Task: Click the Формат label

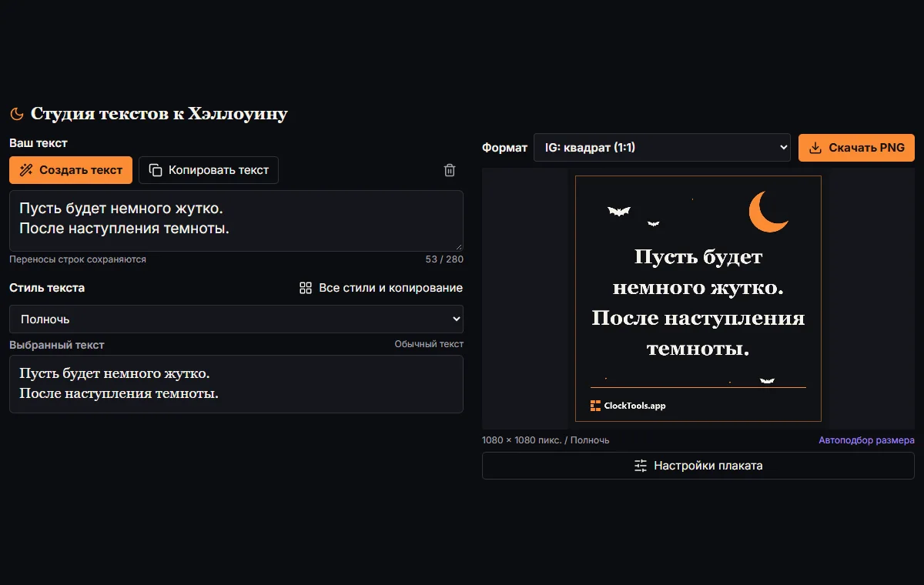Action: [x=505, y=148]
